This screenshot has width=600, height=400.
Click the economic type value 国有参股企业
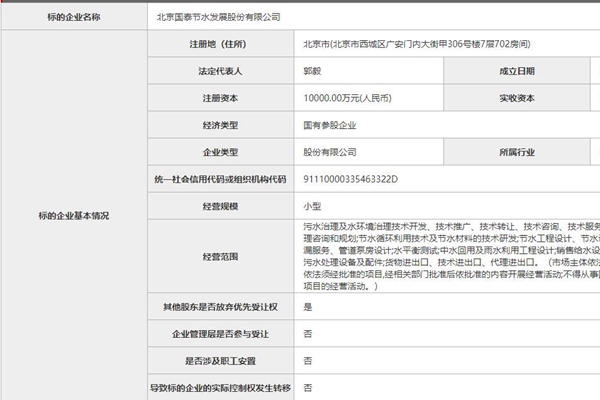(x=329, y=125)
